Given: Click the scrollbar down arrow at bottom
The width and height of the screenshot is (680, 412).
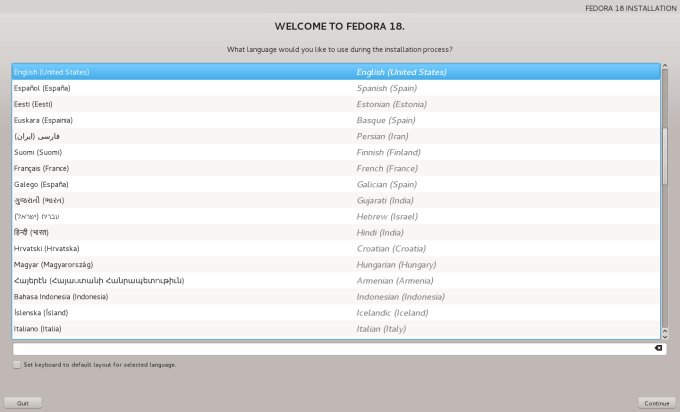Looking at the screenshot, I should tap(665, 337).
